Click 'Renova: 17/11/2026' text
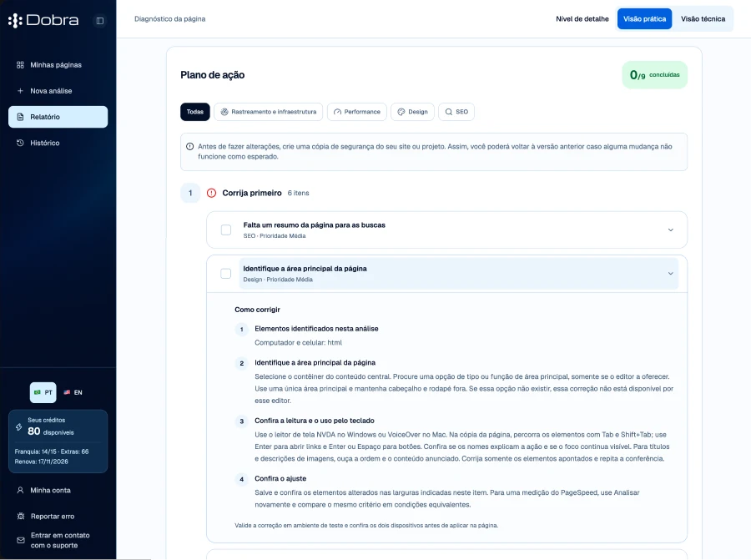 pyautogui.click(x=41, y=462)
